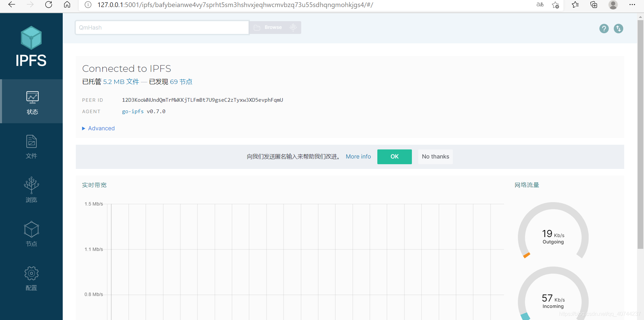Screen dimensions: 644x320
Task: Click the 1.5 Mb/s axis label
Action: [x=94, y=204]
